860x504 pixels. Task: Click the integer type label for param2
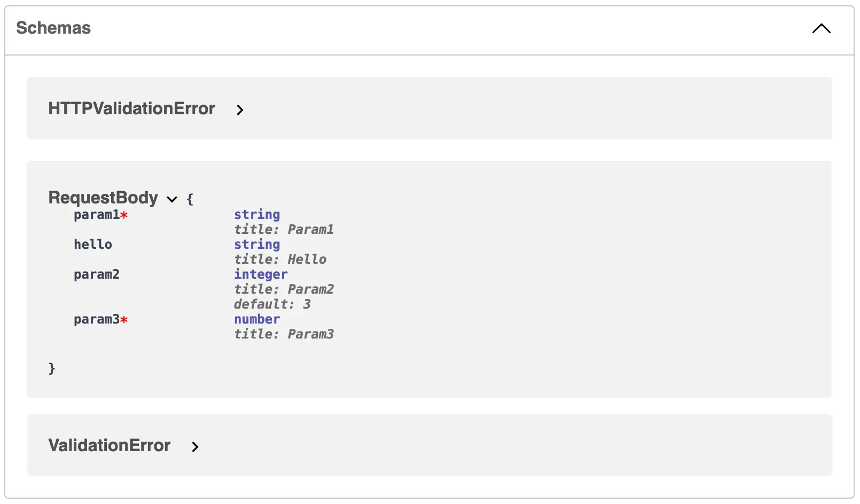pos(260,274)
